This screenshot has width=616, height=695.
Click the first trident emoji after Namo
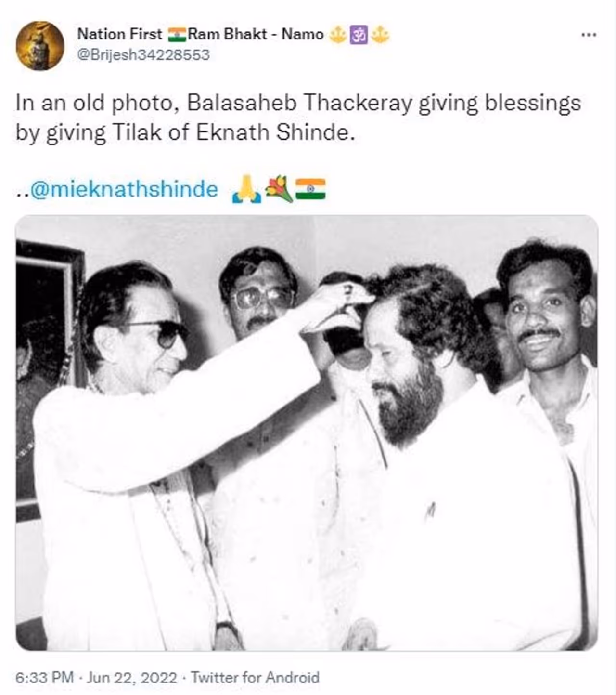coord(338,35)
